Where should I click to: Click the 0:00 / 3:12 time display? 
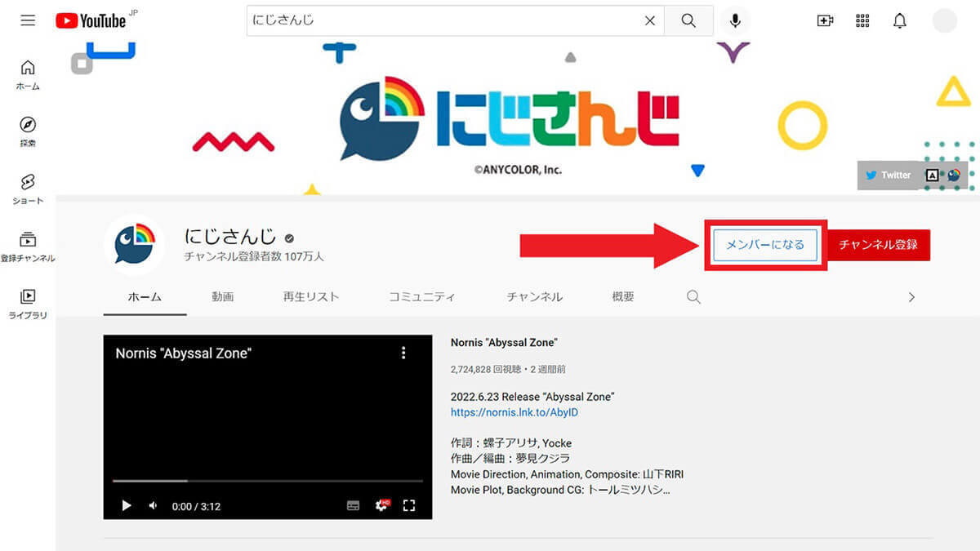[196, 506]
